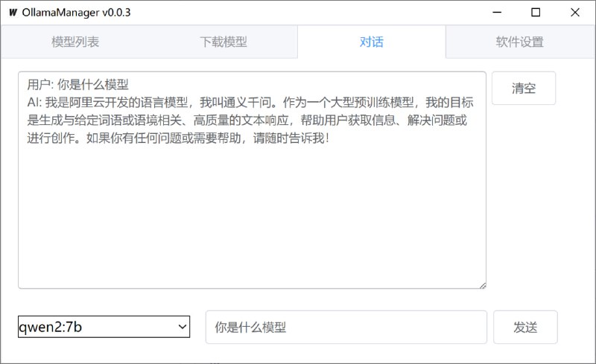Select the 对话 tab
Screen dimensions: 596x364
click(x=371, y=42)
